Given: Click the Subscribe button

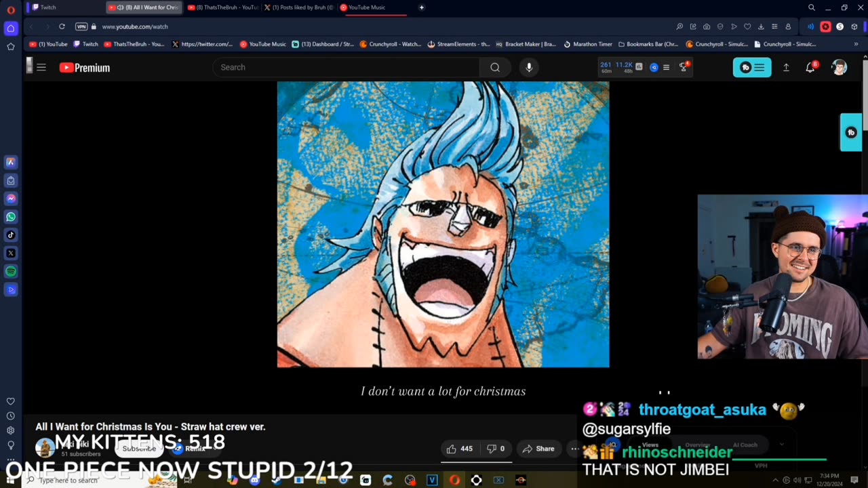Looking at the screenshot, I should click(139, 449).
